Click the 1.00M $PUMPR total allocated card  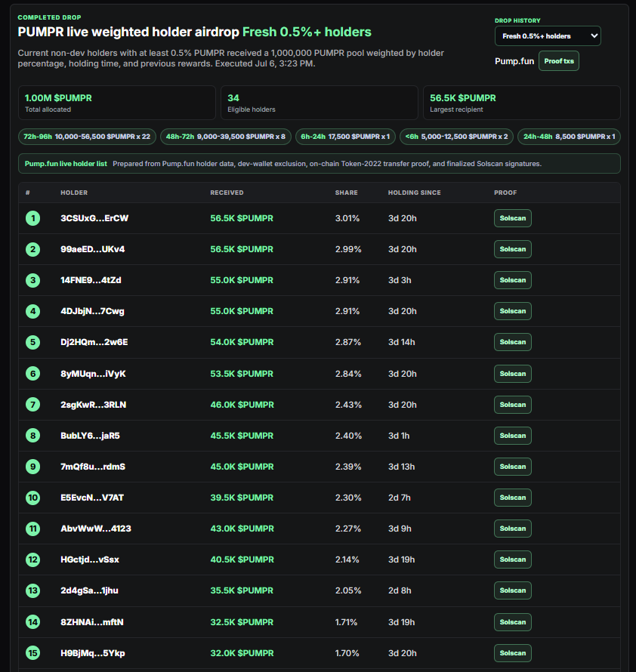coord(116,103)
